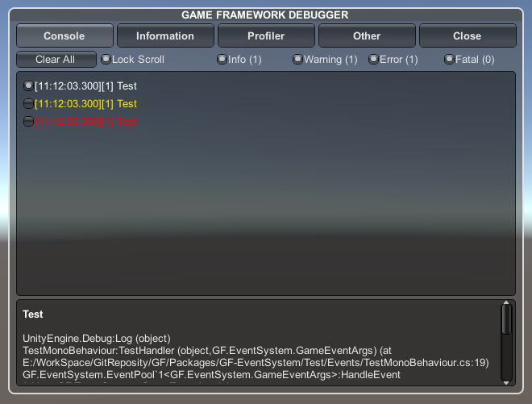Switch to the Profiler tab
The width and height of the screenshot is (532, 404).
click(266, 36)
